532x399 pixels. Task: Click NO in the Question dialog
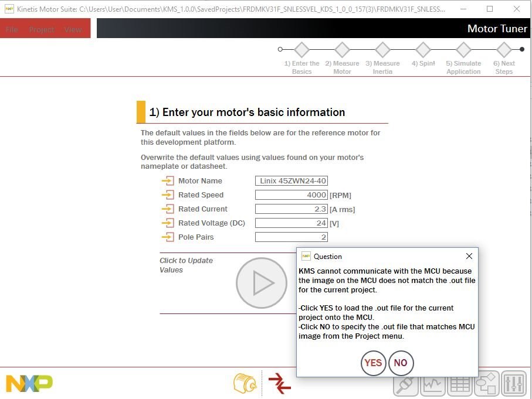click(x=401, y=363)
